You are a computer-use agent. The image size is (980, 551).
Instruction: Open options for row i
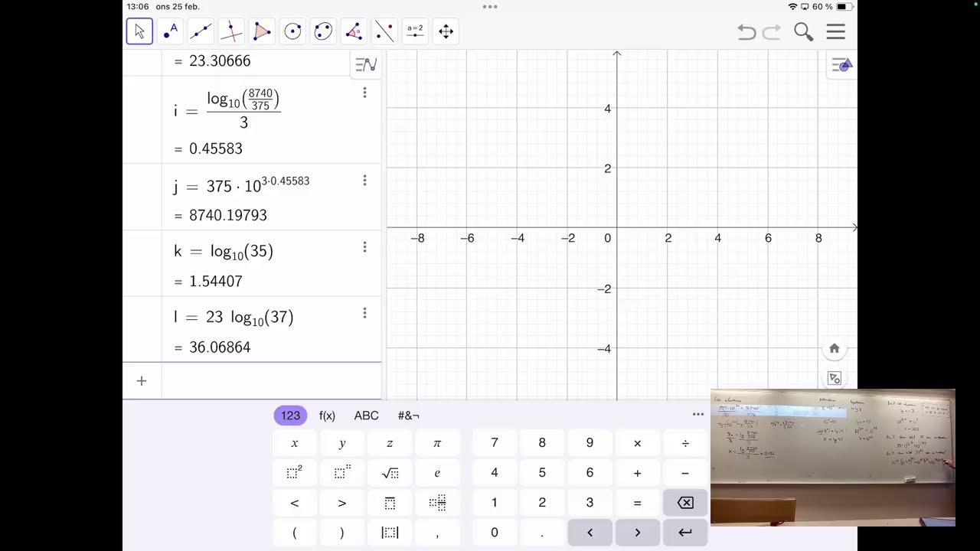click(x=364, y=93)
